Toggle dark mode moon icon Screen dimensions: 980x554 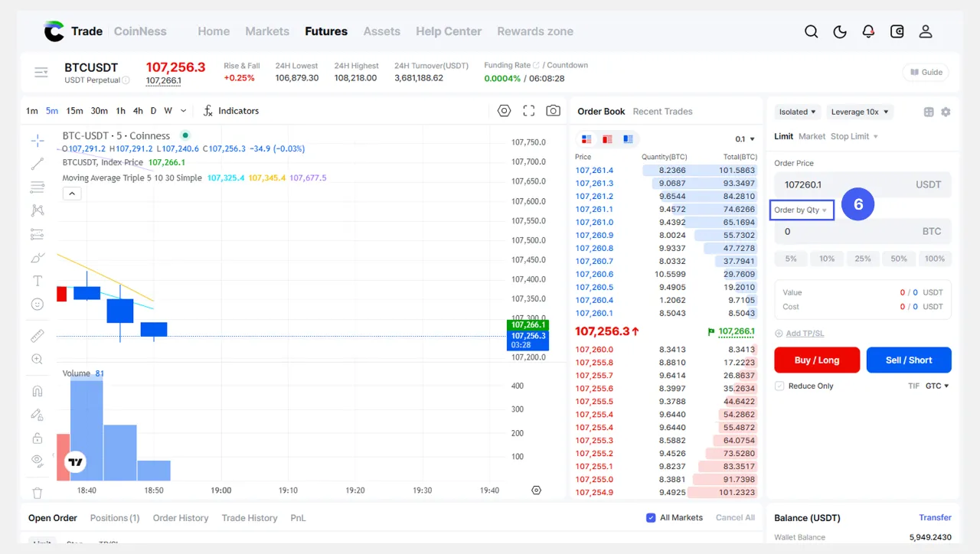click(840, 31)
